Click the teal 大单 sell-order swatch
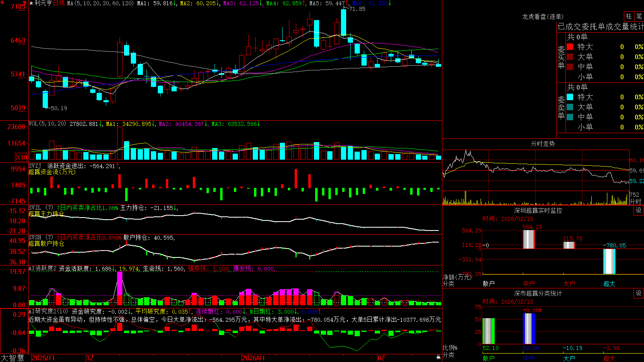Image resolution: width=644 pixels, height=362 pixels. tap(570, 107)
